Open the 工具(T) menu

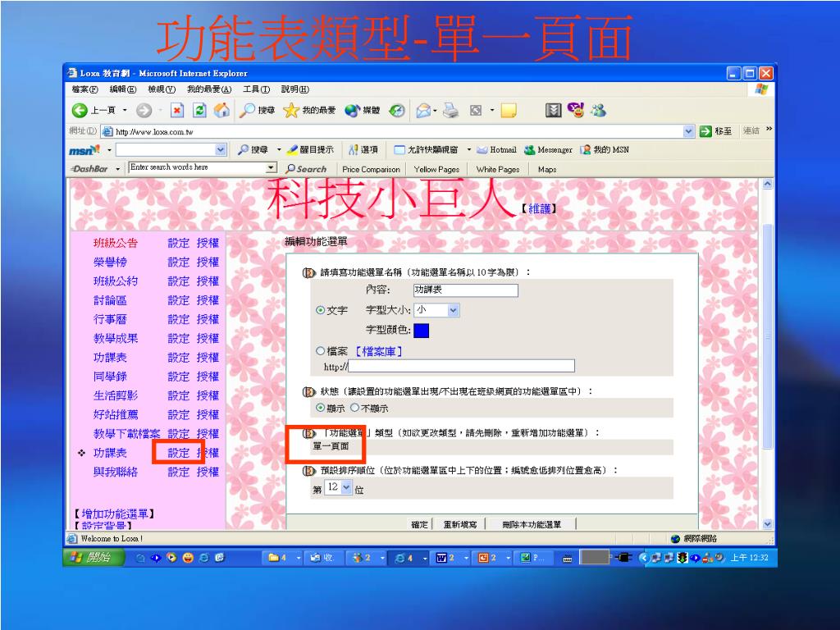click(x=256, y=89)
